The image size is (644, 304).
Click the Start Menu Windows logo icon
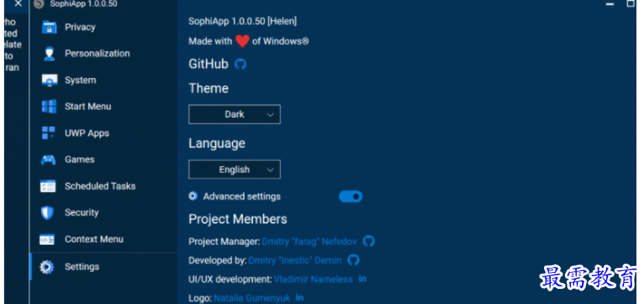point(50,107)
